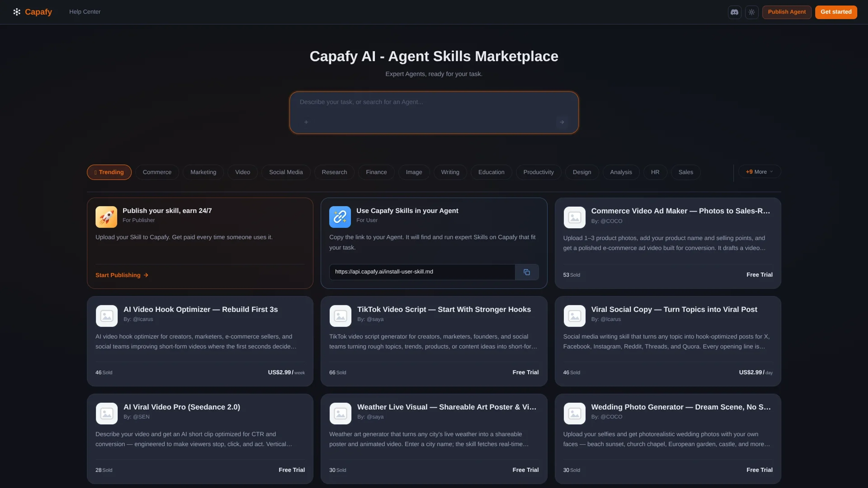This screenshot has height=488, width=868.
Task: Select the Video category tab
Action: 243,172
